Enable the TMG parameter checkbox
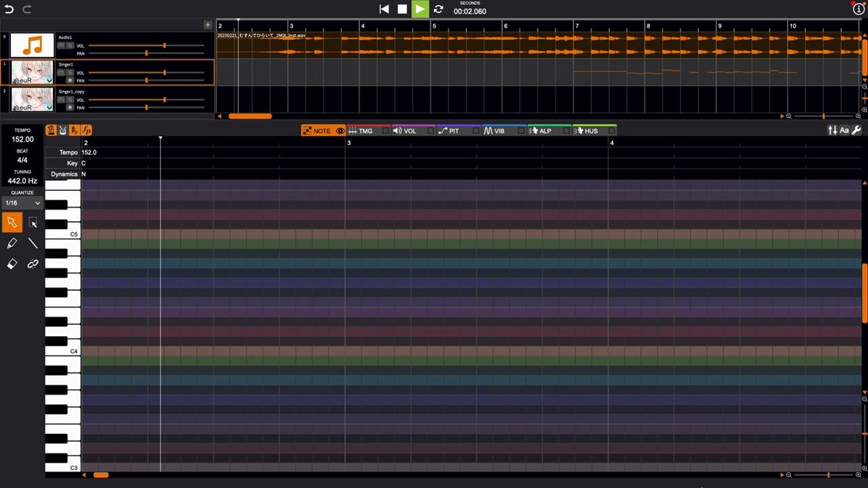Image resolution: width=868 pixels, height=488 pixels. click(386, 131)
